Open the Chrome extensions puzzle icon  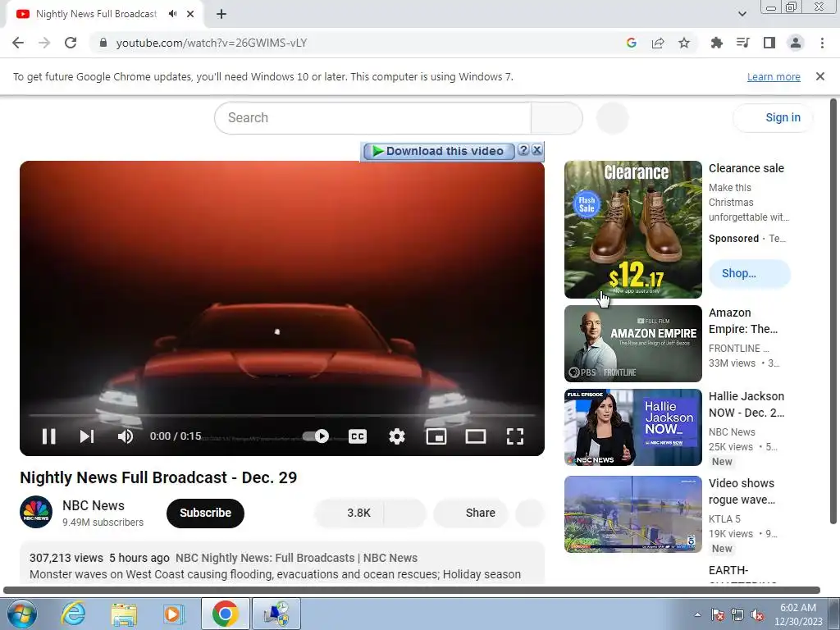tap(716, 43)
